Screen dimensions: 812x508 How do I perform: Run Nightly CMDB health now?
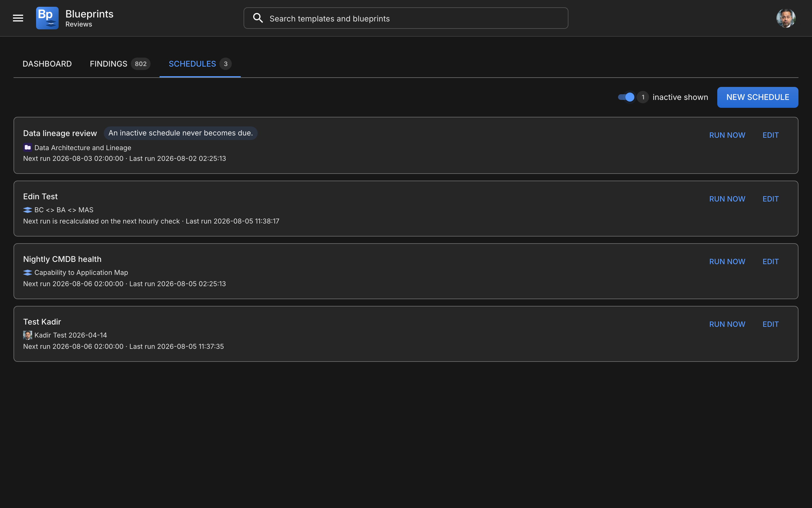click(x=727, y=261)
